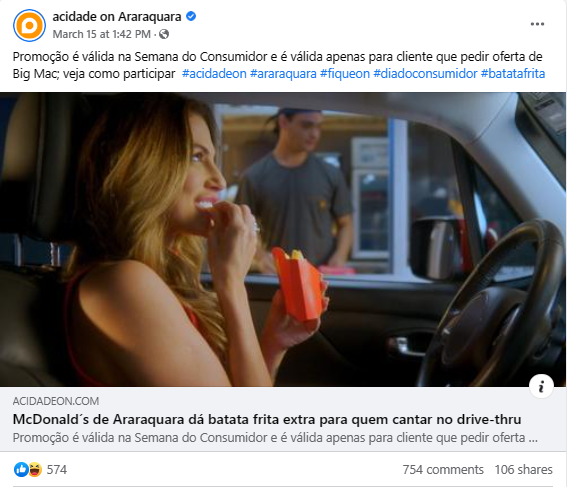Open the acidade on Araraquara profile picture
Screen dimensions: 567x487
(x=29, y=25)
